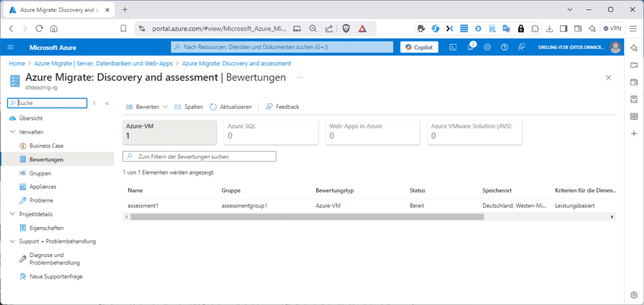Click the Copilot button
Screen dimensions: 644x305
[x=419, y=47]
